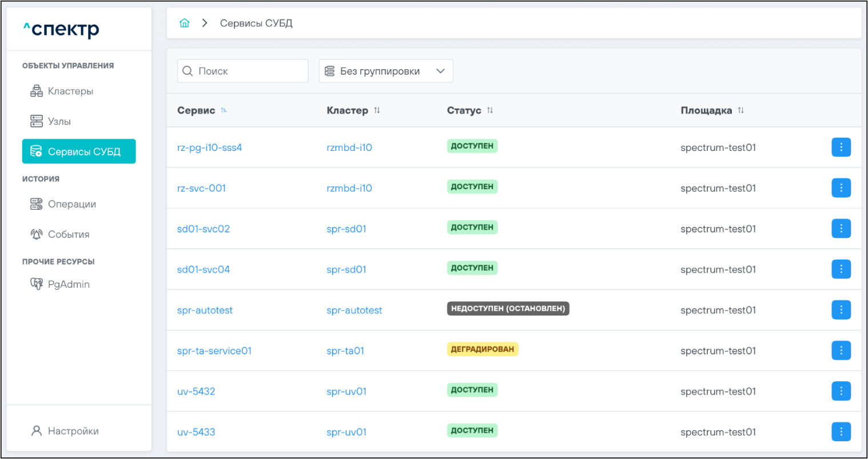Sort by Статус column arrows

tap(490, 110)
